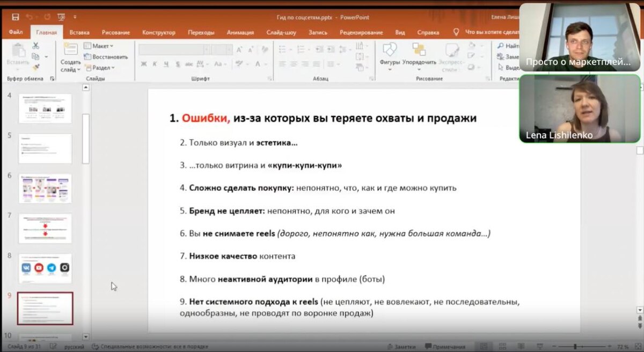Click the Normal view icon in status bar
The image size is (644, 352).
(x=484, y=347)
